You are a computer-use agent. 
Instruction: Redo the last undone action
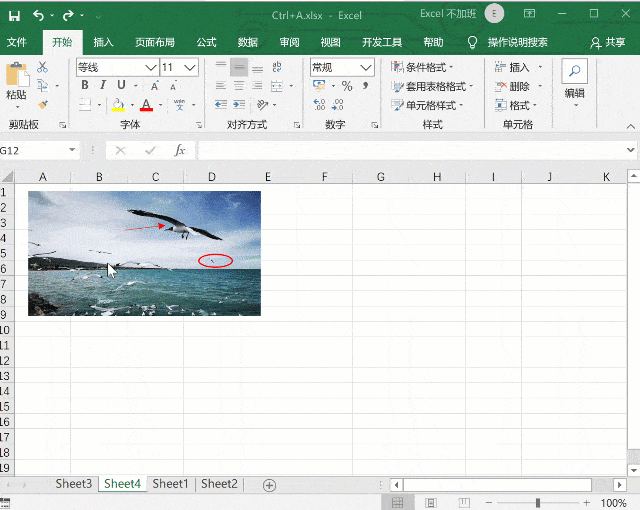coord(68,16)
